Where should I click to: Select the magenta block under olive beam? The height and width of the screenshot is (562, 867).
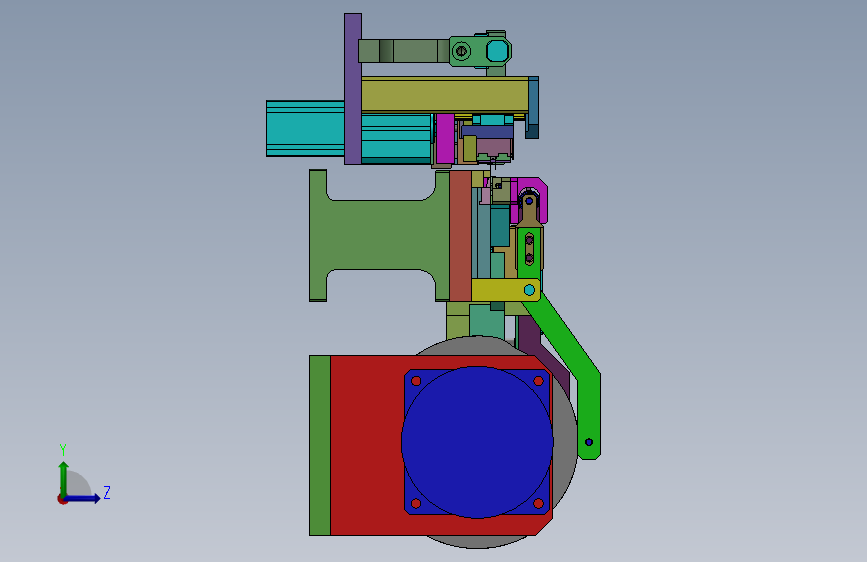[445, 139]
